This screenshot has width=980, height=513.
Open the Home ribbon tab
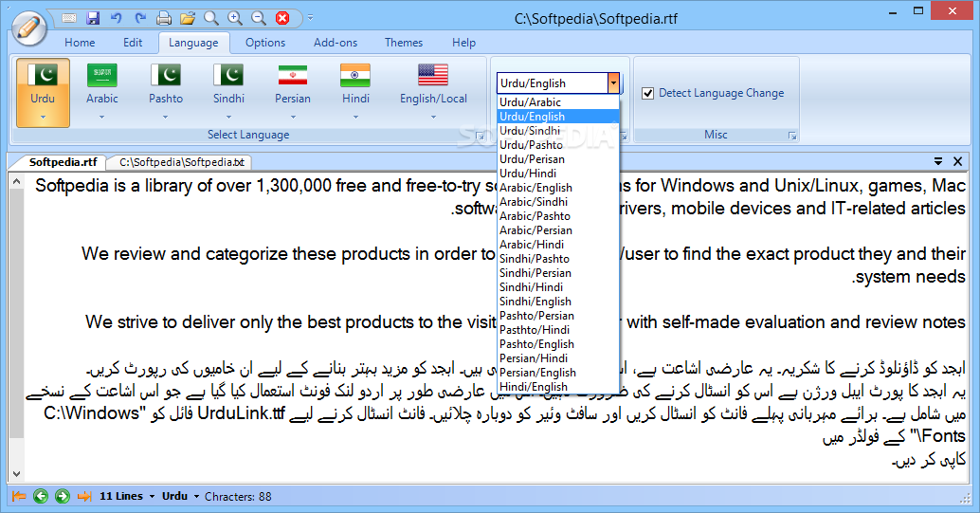click(80, 43)
